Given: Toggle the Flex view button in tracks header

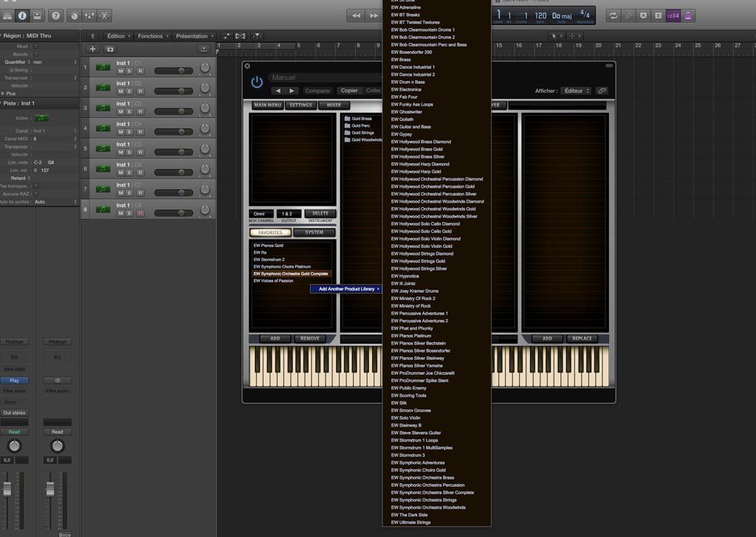Looking at the screenshot, I should (x=240, y=36).
